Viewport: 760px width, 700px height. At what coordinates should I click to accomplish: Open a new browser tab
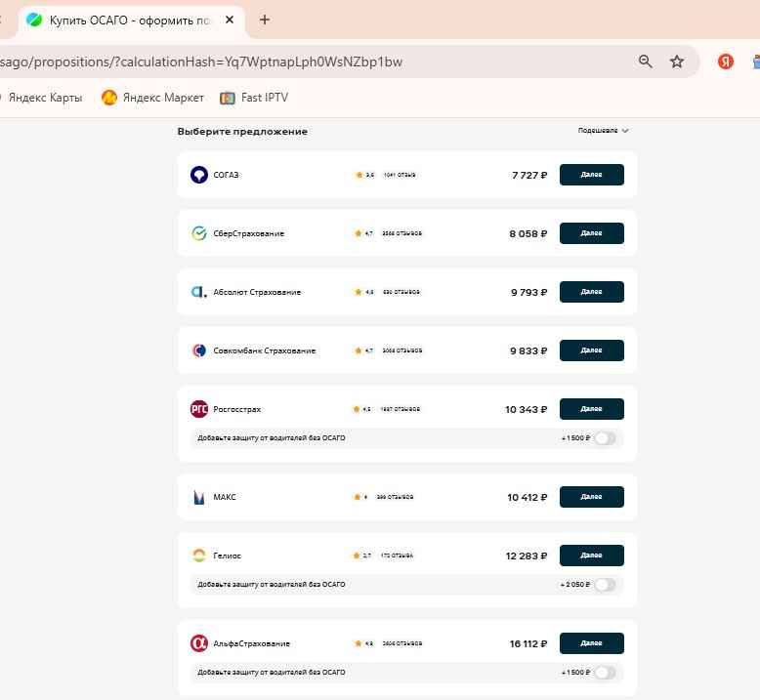[x=265, y=20]
